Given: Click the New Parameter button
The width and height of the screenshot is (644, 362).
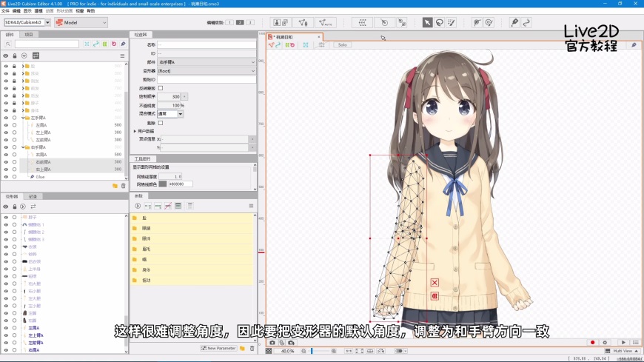Looking at the screenshot, I should pyautogui.click(x=218, y=349).
